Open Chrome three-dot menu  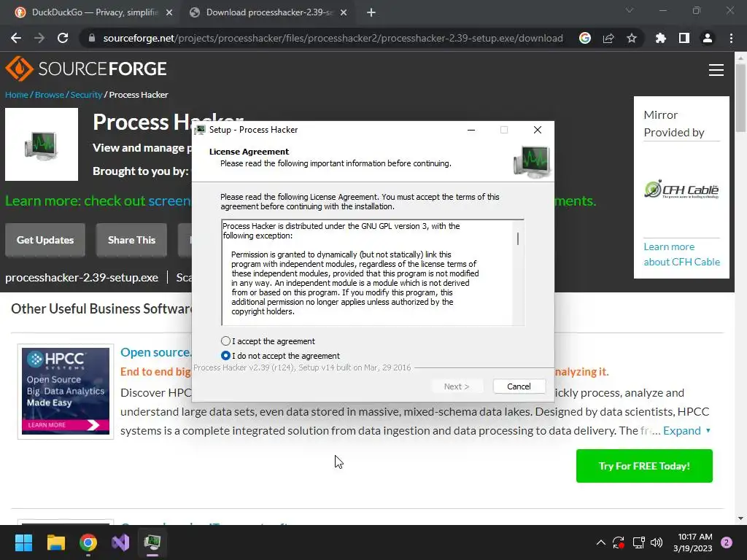[731, 38]
